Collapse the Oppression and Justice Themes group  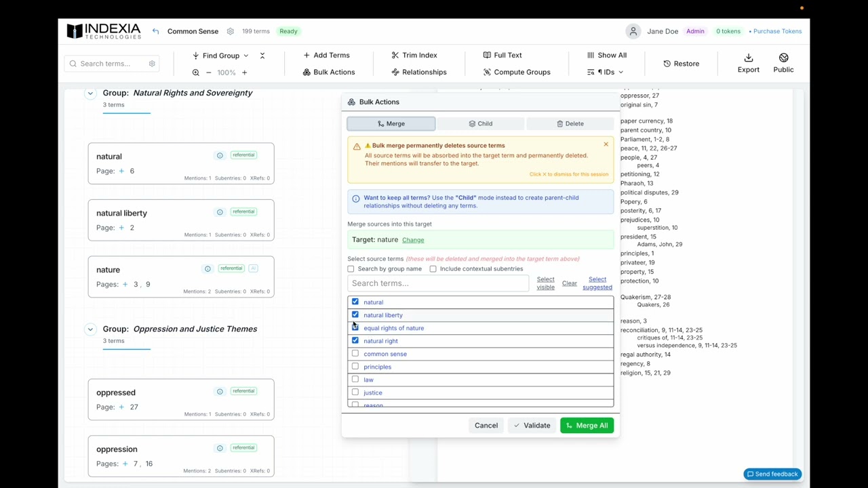90,329
